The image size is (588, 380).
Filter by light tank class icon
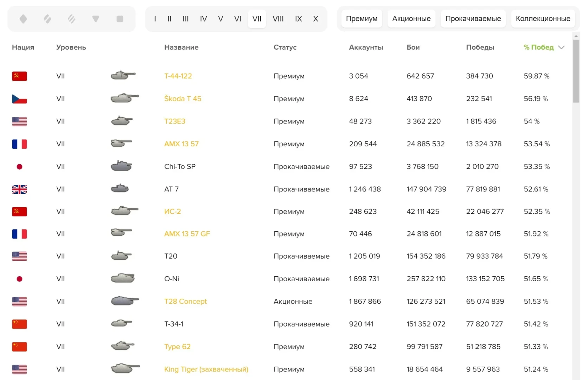(x=23, y=19)
